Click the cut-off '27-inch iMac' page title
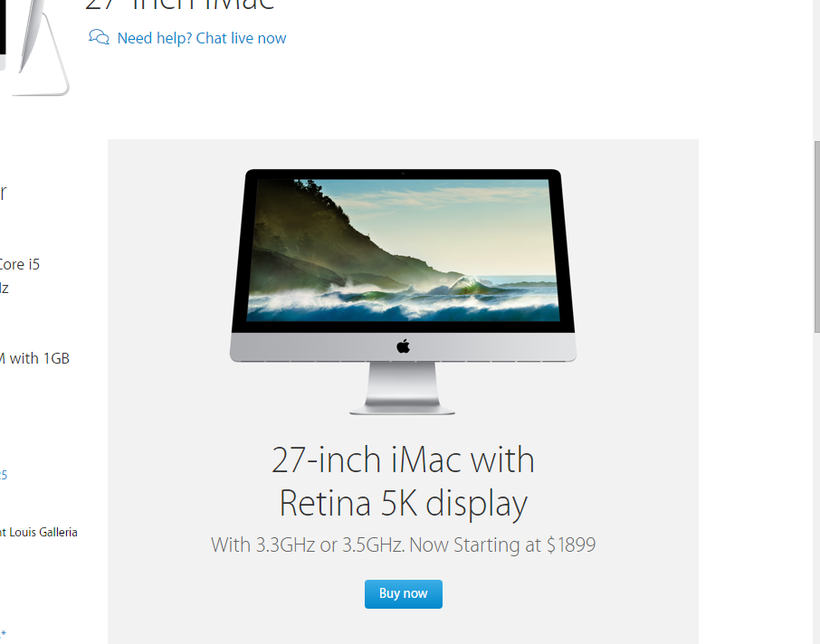820x644 pixels. click(179, 5)
